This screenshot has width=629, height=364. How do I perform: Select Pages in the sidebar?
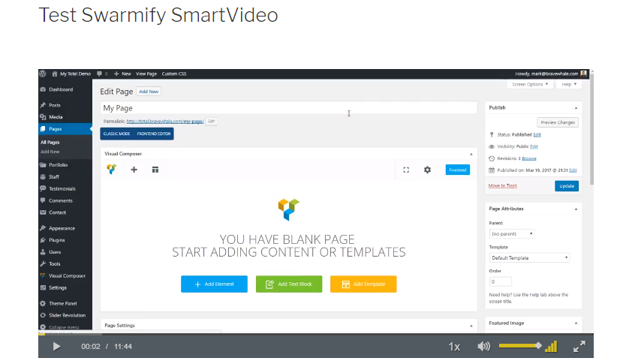pyautogui.click(x=56, y=129)
